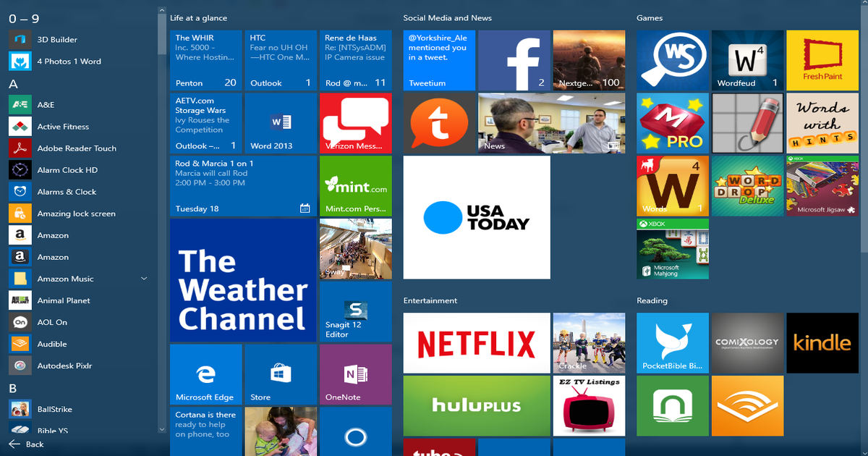Open 3D Builder from the app list
Viewport: 868px width, 456px height.
58,39
